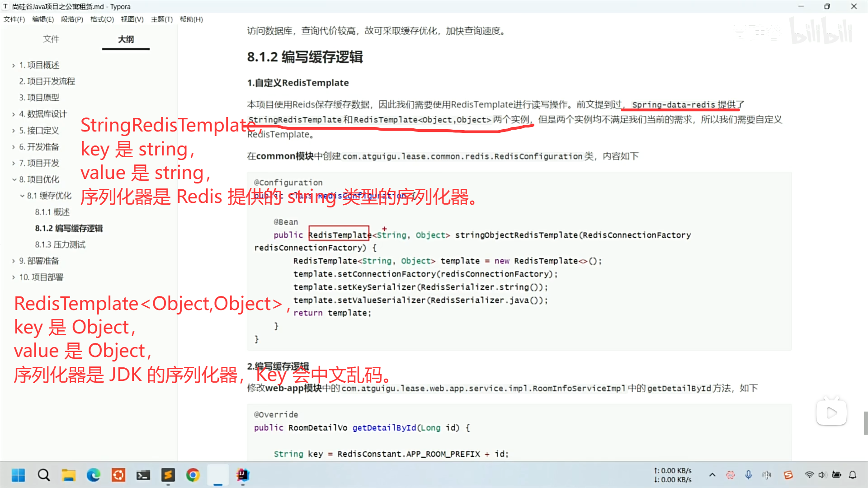The width and height of the screenshot is (868, 488).
Task: Open Sublime Text taskbar icon
Action: coord(168,475)
